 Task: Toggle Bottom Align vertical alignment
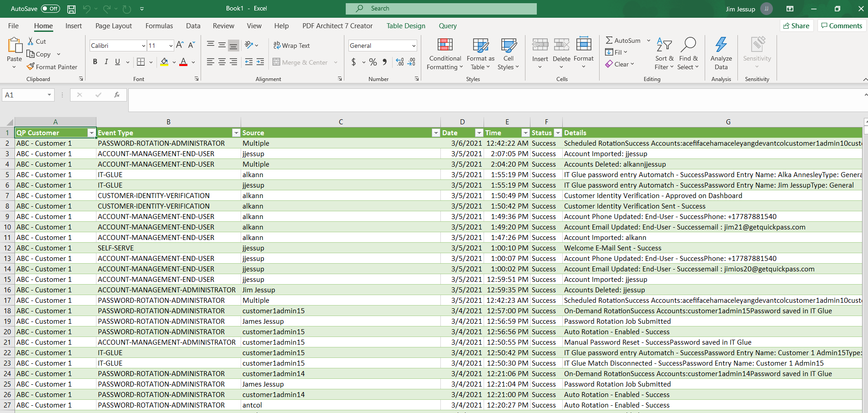(233, 45)
